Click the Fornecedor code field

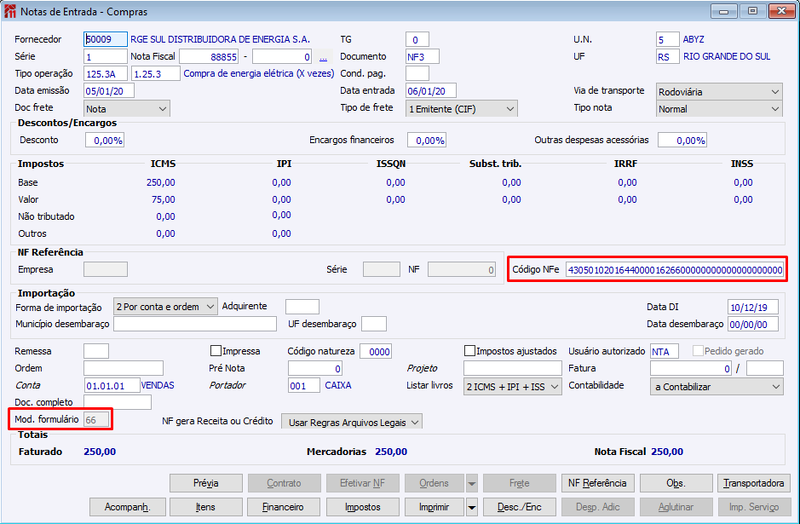(105, 39)
